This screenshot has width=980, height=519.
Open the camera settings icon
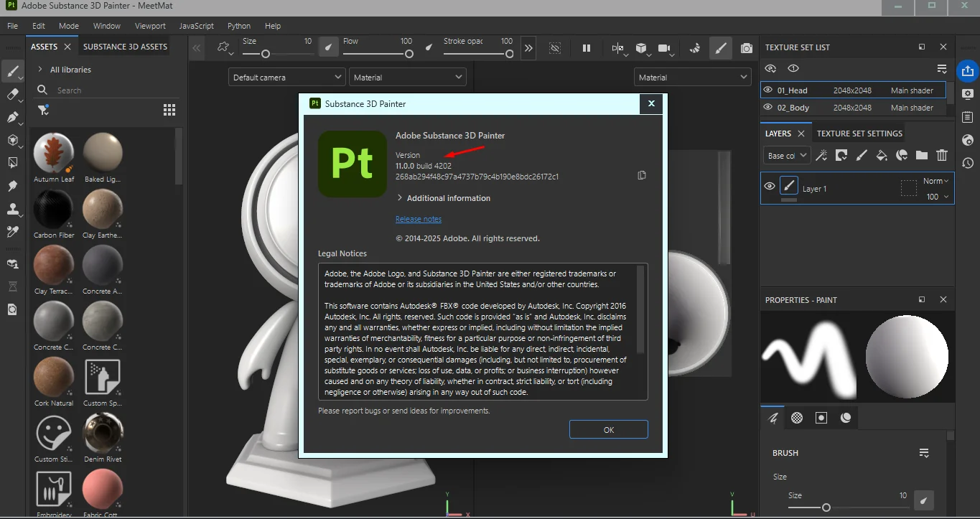(664, 48)
